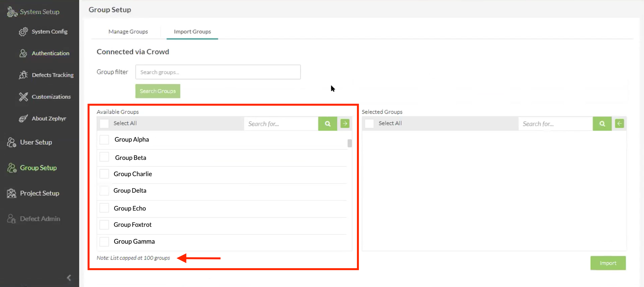Image resolution: width=644 pixels, height=287 pixels.
Task: Click the Authentication user-check icon
Action: coord(23,53)
